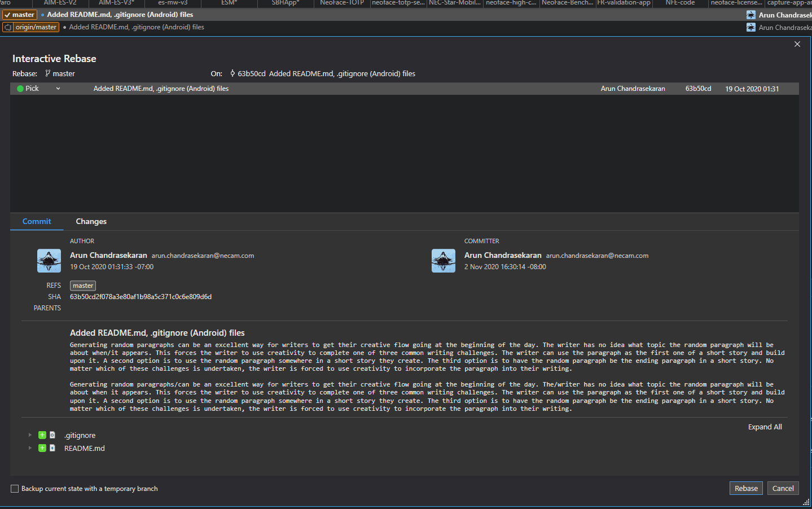This screenshot has width=812, height=509.
Task: Expand the README.md file entry
Action: point(30,448)
